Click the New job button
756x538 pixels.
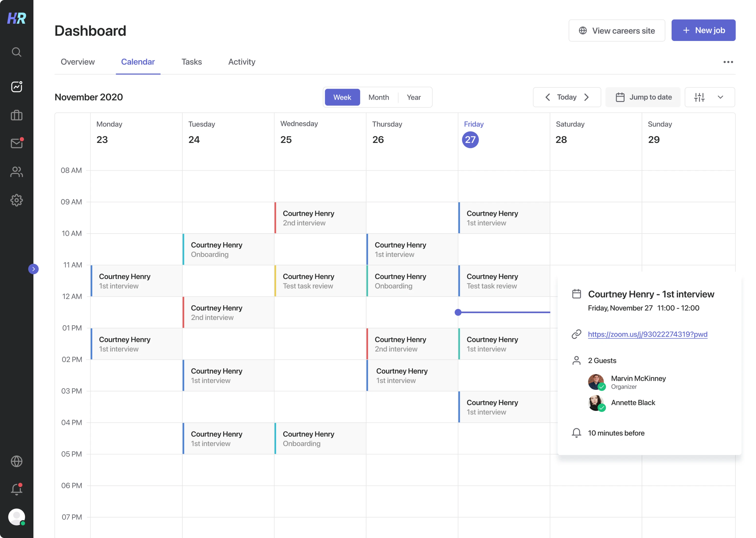click(703, 30)
